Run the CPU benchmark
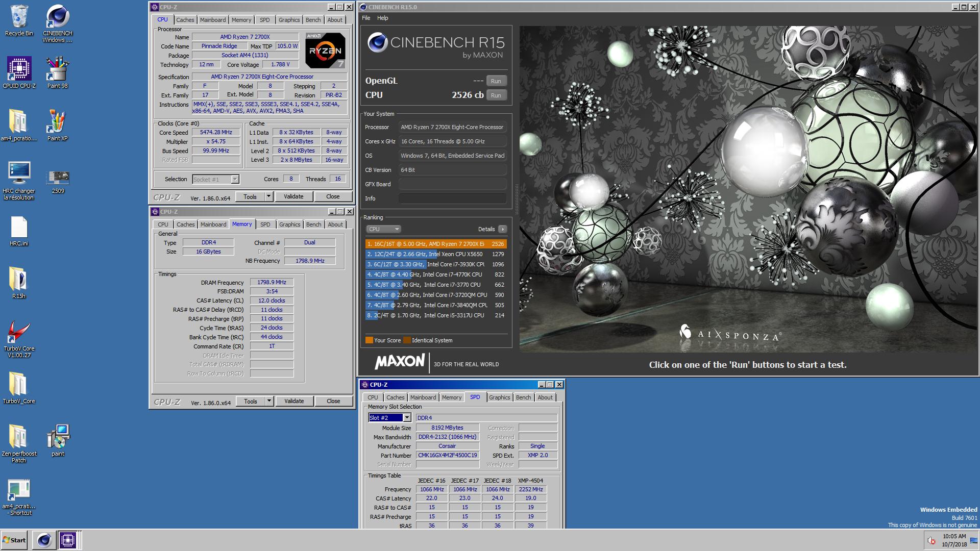The width and height of the screenshot is (980, 551). tap(496, 95)
